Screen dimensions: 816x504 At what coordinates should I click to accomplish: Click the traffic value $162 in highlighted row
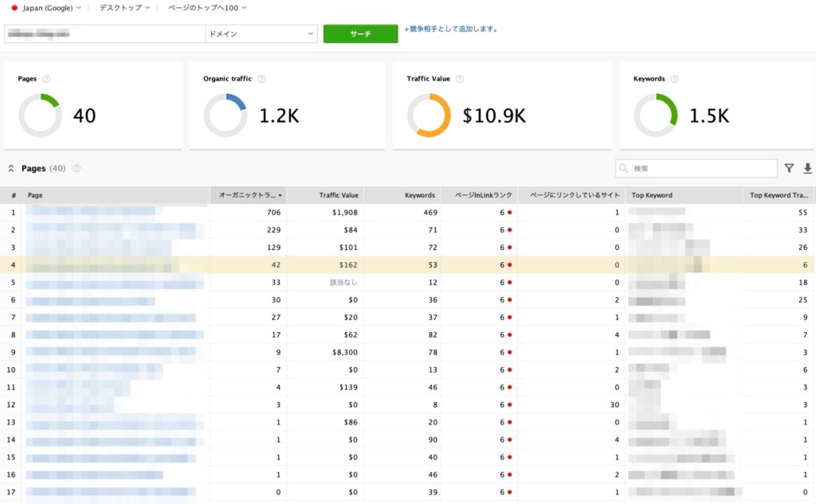349,265
